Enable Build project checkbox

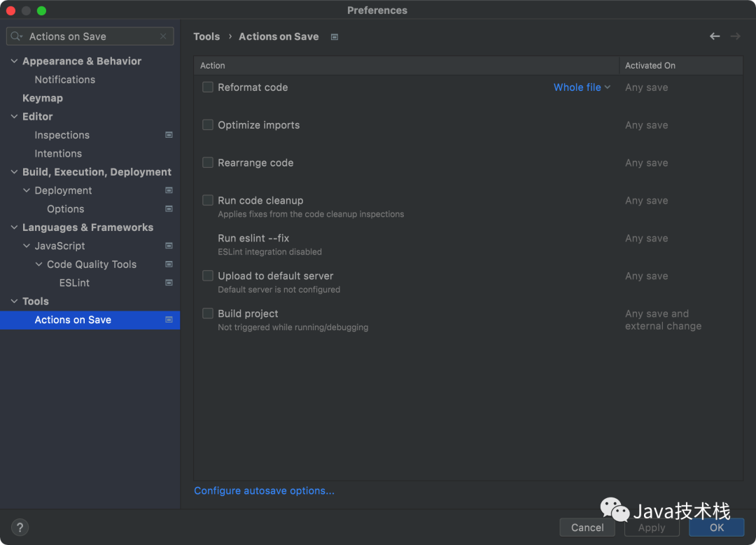coord(208,313)
